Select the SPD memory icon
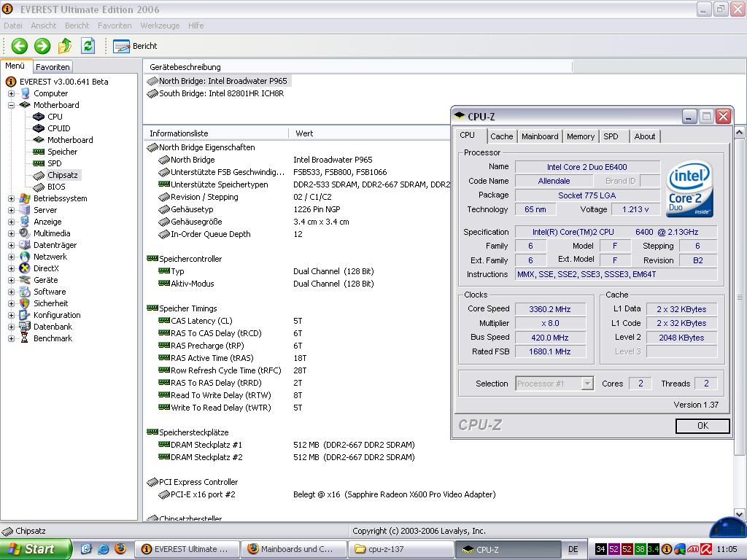This screenshot has height=560, width=747. tap(39, 163)
